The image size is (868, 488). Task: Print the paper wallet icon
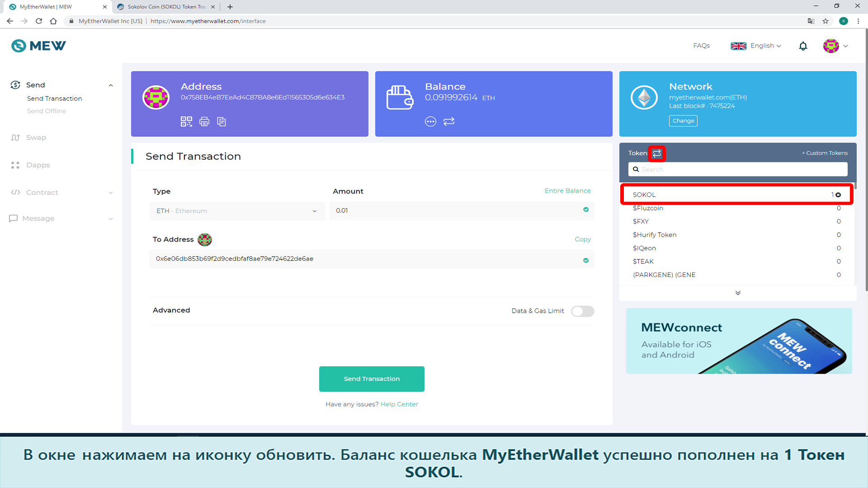(204, 122)
